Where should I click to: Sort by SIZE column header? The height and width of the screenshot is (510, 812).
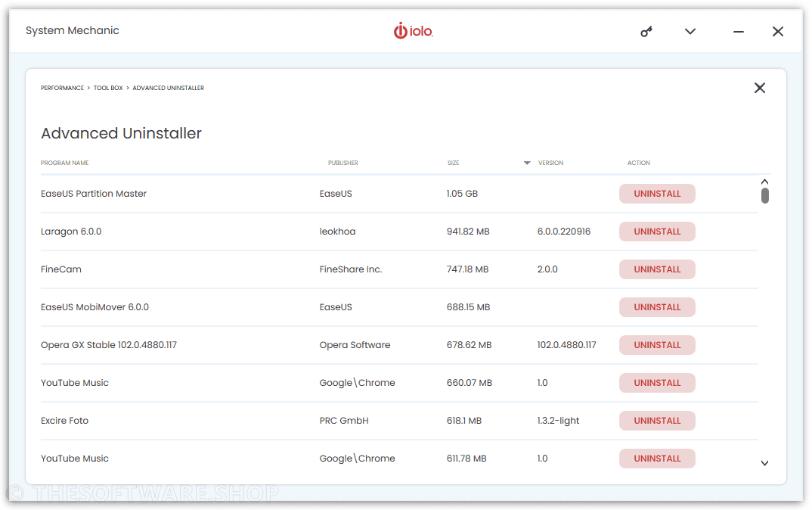pos(453,163)
